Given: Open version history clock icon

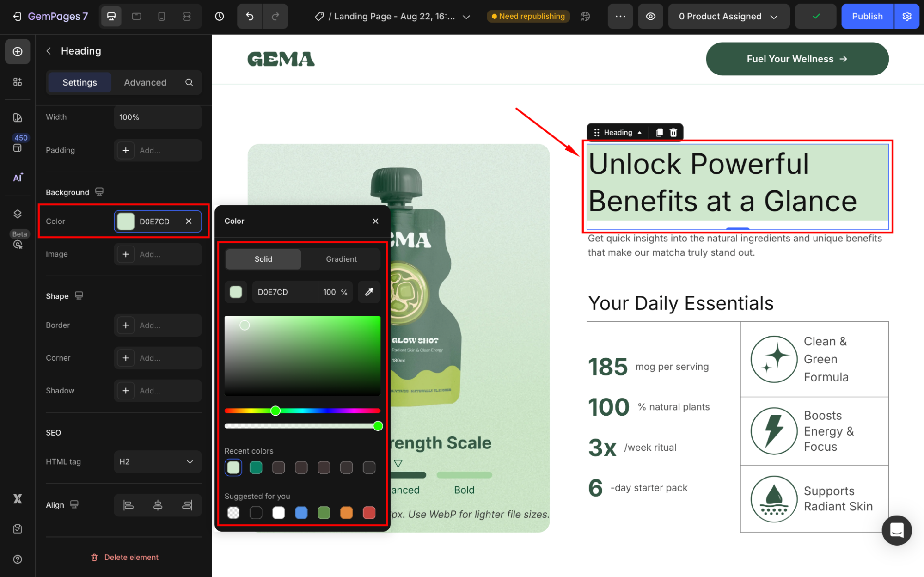Looking at the screenshot, I should [220, 16].
